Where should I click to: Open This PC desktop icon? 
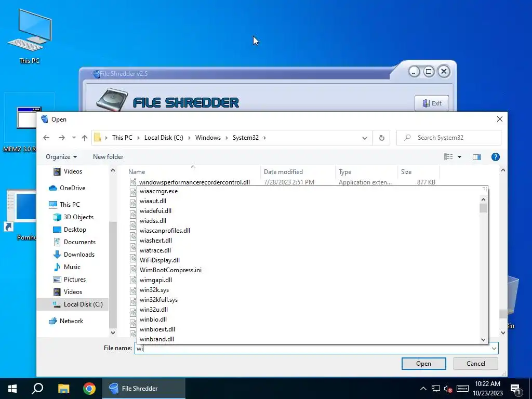(x=30, y=37)
